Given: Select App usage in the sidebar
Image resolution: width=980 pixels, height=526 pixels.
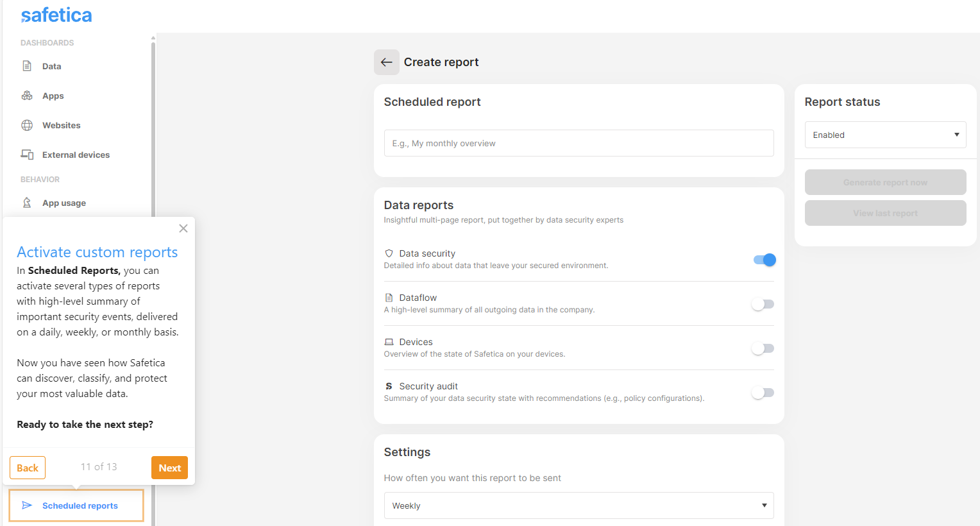Looking at the screenshot, I should point(64,203).
